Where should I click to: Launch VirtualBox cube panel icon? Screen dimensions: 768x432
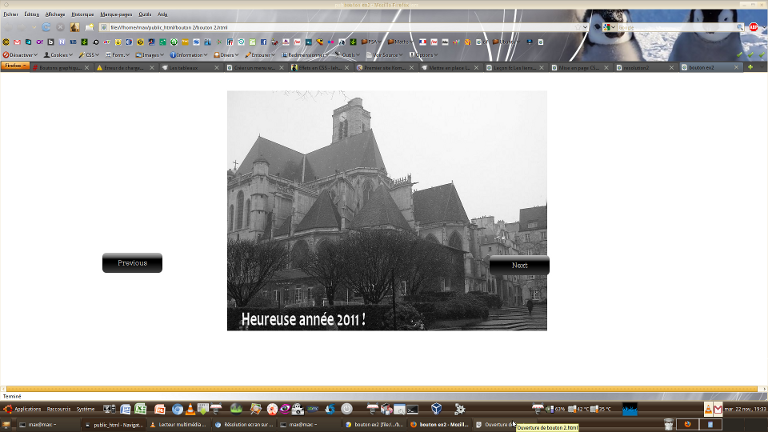pos(436,408)
